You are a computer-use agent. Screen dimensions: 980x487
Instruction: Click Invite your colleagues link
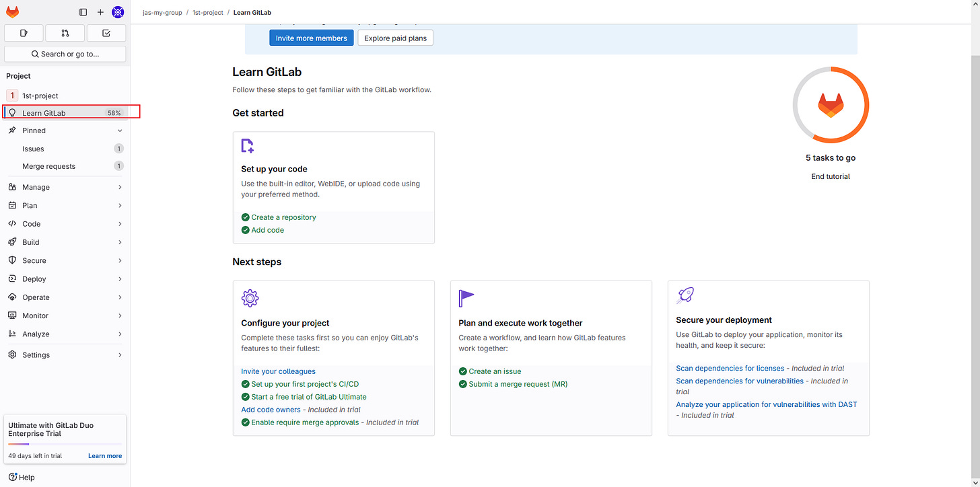point(278,371)
